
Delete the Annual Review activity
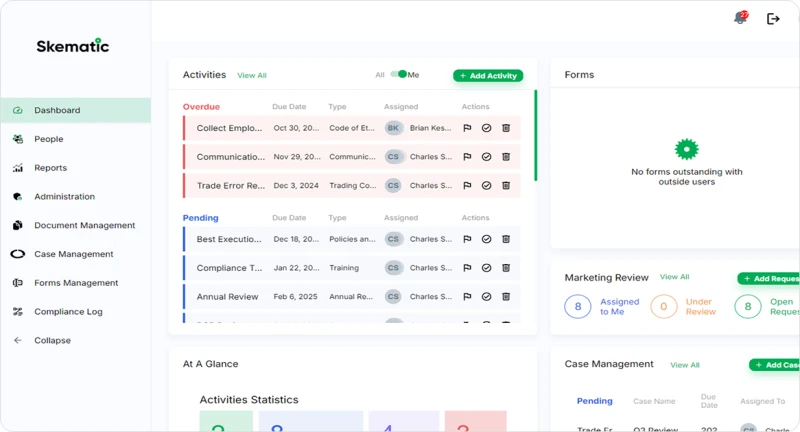506,296
